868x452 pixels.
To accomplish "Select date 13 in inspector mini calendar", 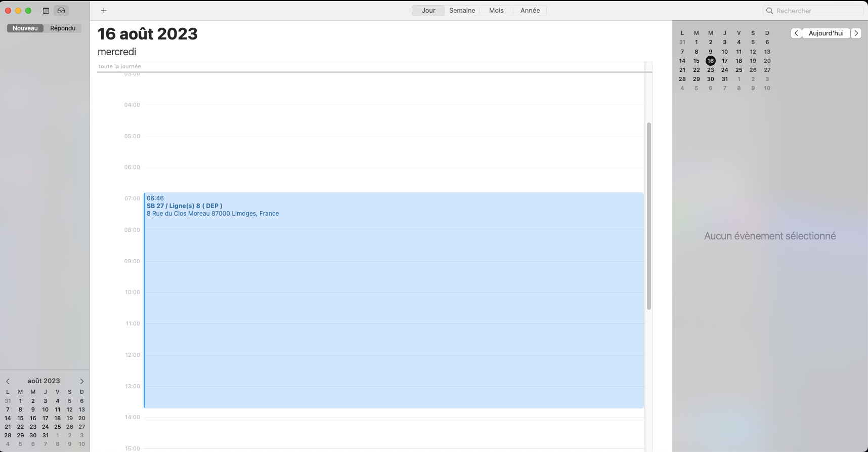I will [x=767, y=52].
